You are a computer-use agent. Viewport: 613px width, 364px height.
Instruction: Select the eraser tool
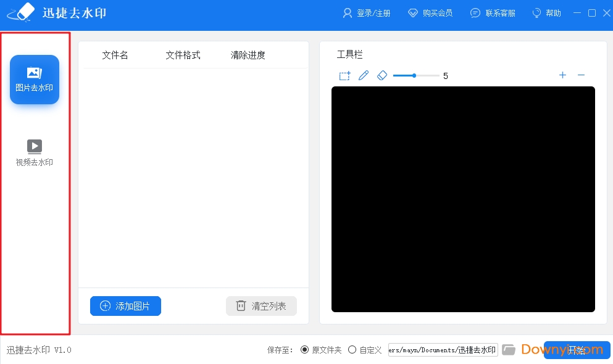382,75
